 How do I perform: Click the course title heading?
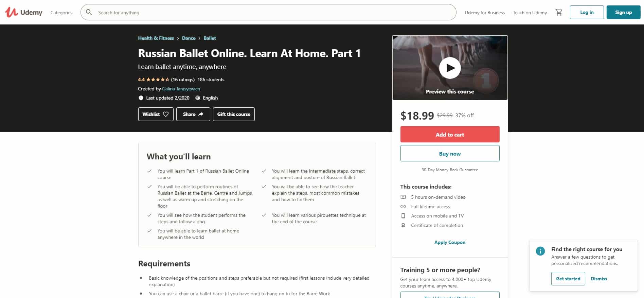click(x=249, y=53)
